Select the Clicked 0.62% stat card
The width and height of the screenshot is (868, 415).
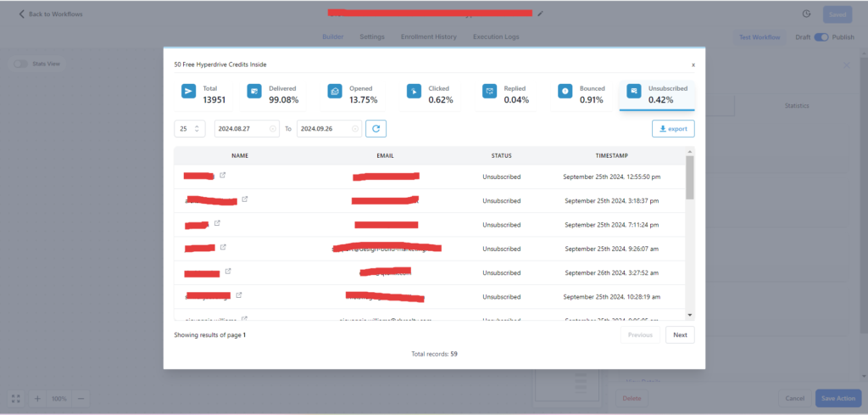431,95
